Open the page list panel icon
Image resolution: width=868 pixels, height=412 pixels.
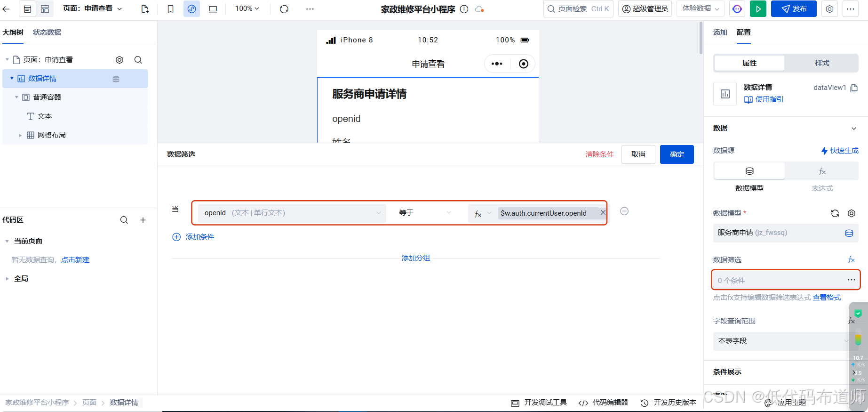point(28,9)
